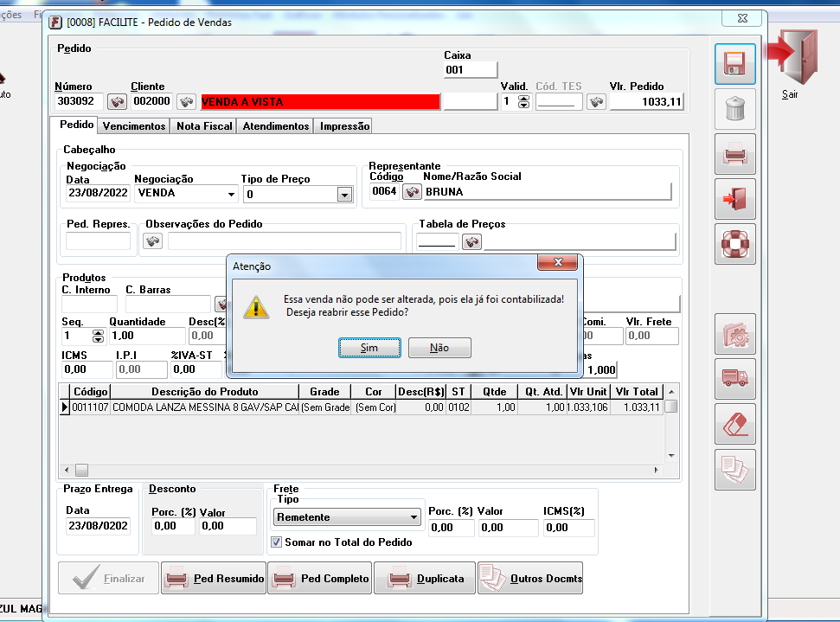Open the Tipo de Preço dropdown

345,195
